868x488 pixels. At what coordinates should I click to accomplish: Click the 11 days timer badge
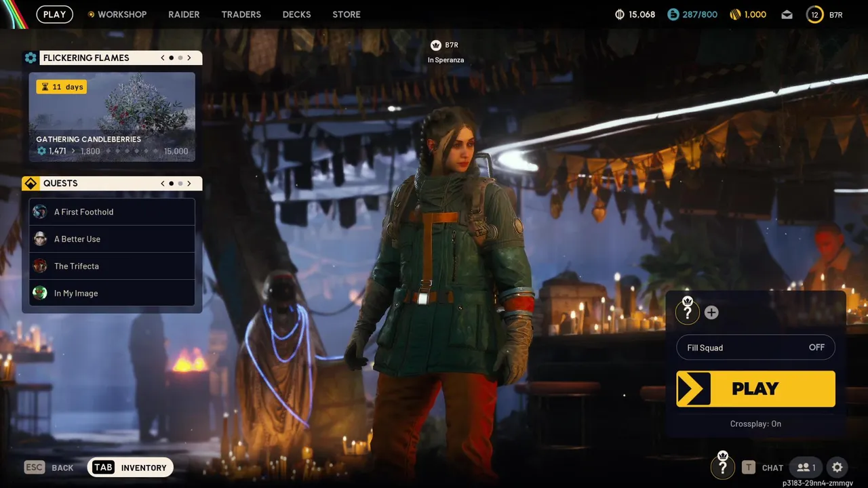point(62,87)
